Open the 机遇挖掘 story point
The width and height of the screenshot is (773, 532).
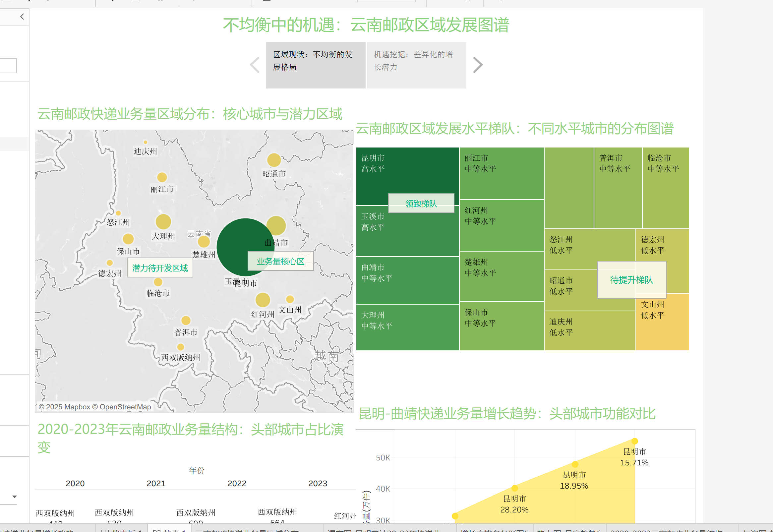click(x=416, y=65)
